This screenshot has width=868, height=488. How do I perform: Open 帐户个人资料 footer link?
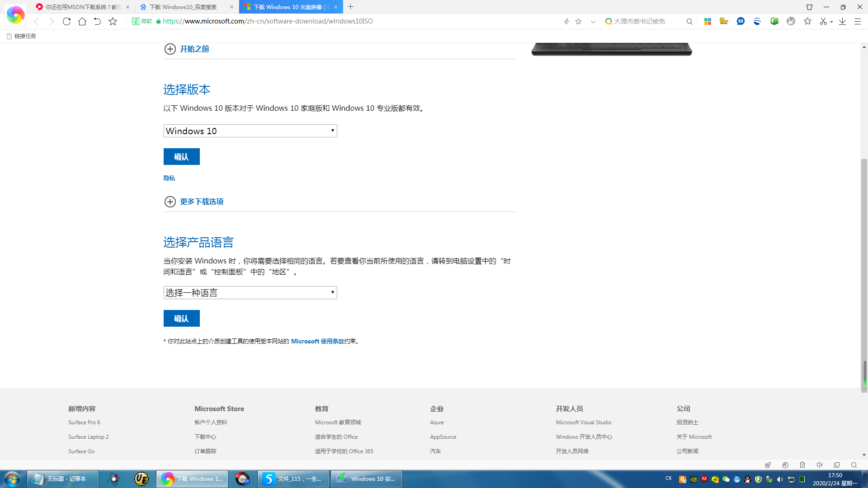(211, 422)
